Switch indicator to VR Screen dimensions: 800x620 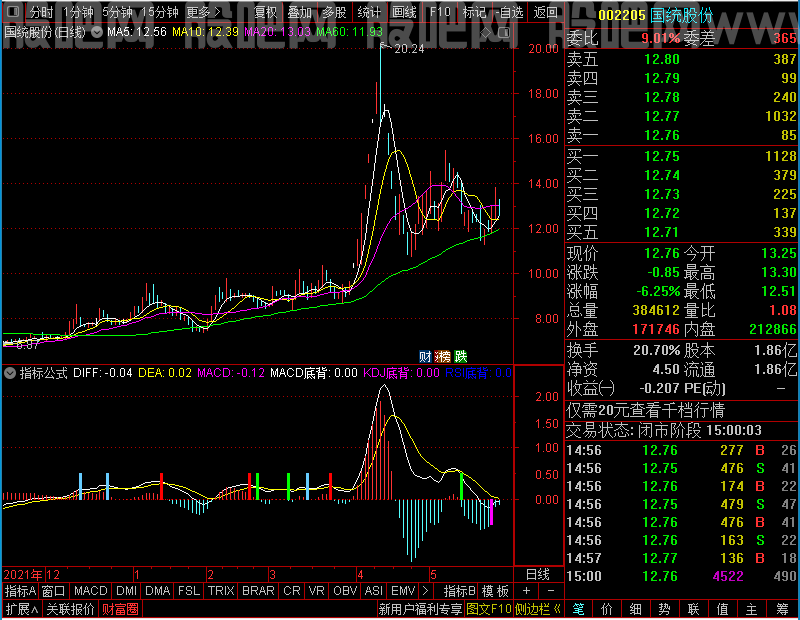tap(317, 591)
